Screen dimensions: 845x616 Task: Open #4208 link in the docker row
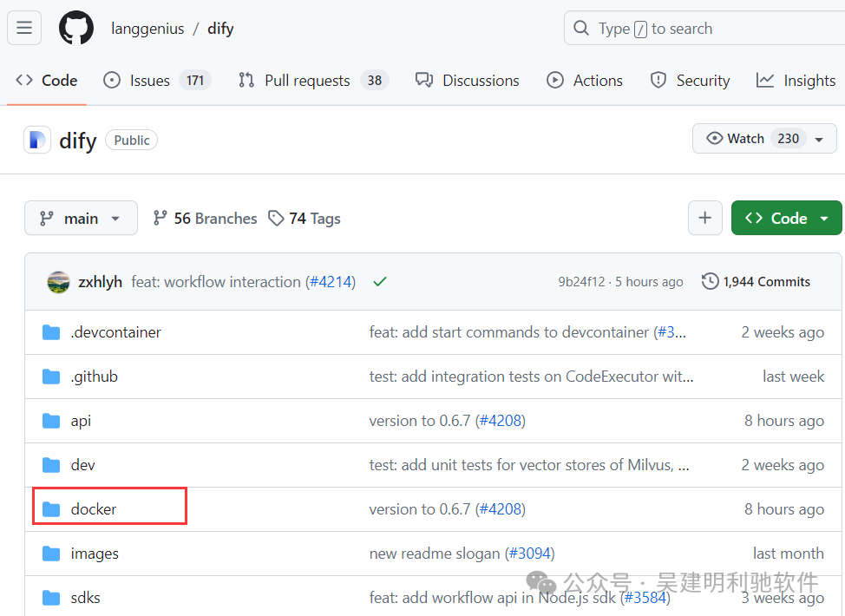(x=500, y=508)
